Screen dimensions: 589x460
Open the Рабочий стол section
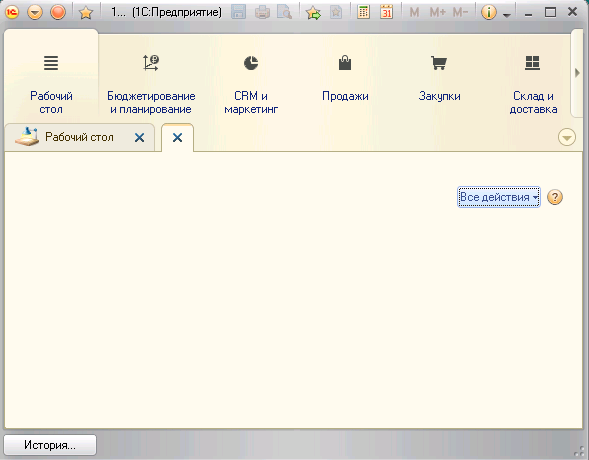(x=51, y=84)
